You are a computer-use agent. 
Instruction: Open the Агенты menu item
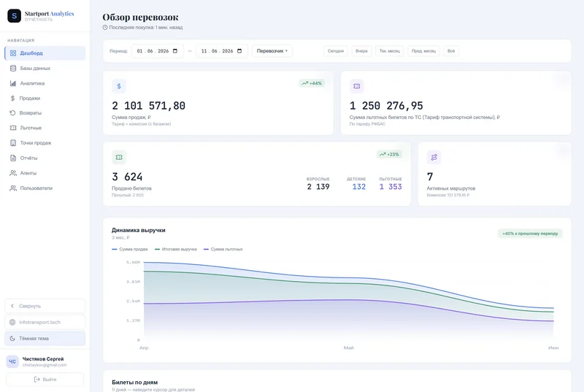(45, 173)
